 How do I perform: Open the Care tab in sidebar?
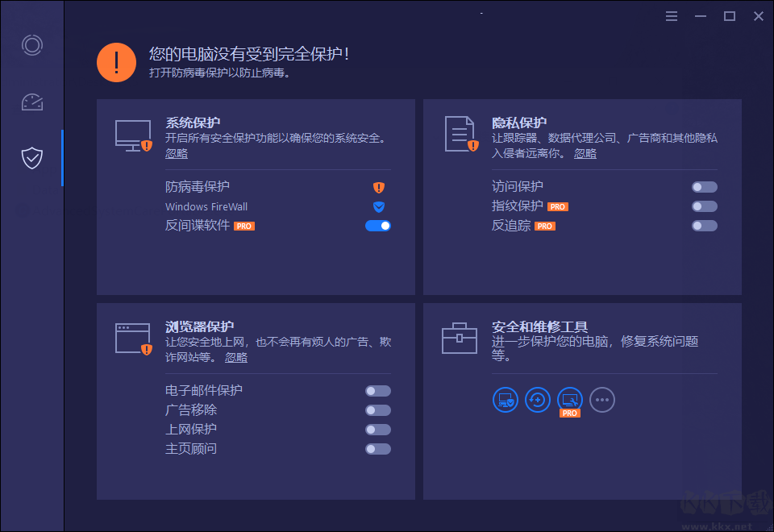[x=32, y=45]
